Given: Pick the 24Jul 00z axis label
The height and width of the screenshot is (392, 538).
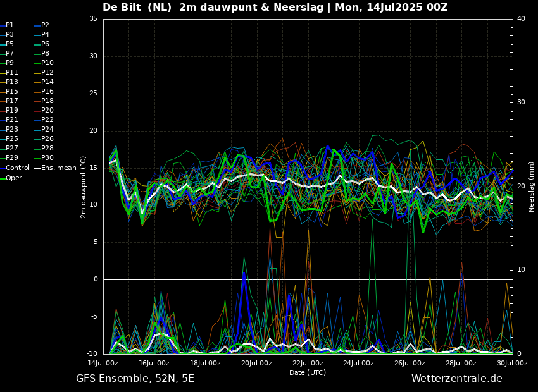Looking at the screenshot, I should click(359, 363).
